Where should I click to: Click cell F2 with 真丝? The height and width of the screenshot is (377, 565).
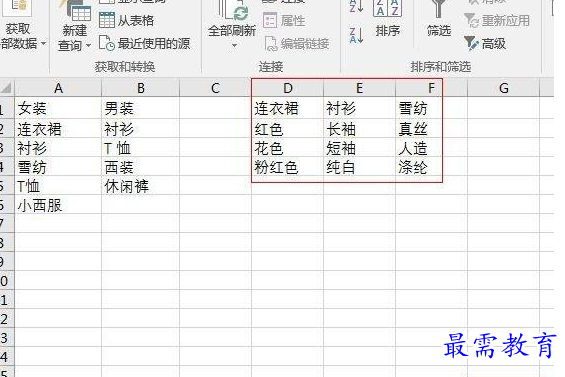tap(431, 128)
